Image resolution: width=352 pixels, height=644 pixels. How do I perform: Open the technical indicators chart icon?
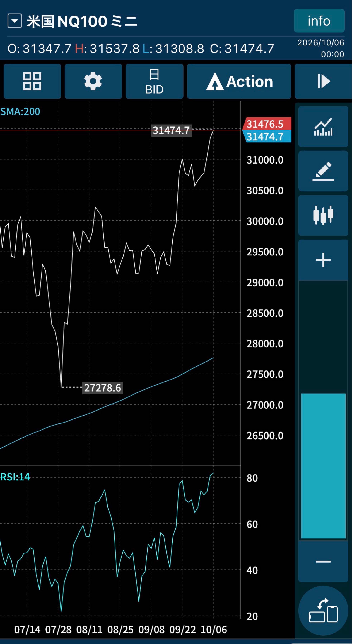coord(323,126)
